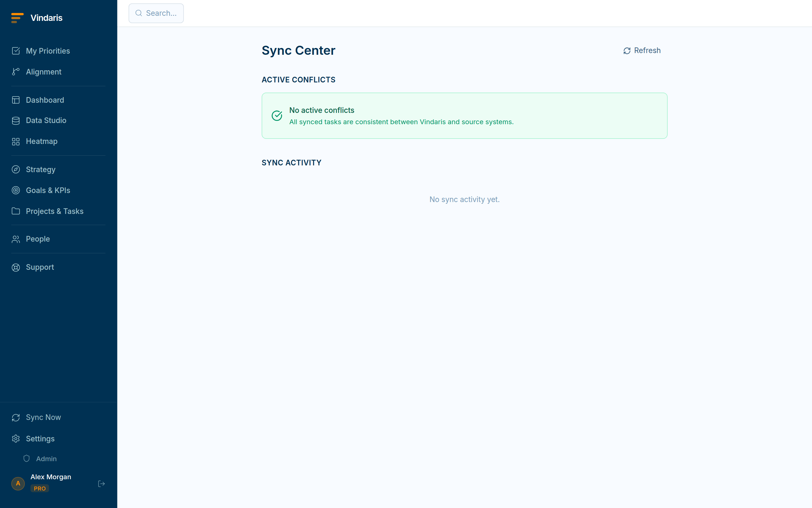The image size is (812, 508).
Task: Click the Strategy compass icon
Action: pos(16,170)
